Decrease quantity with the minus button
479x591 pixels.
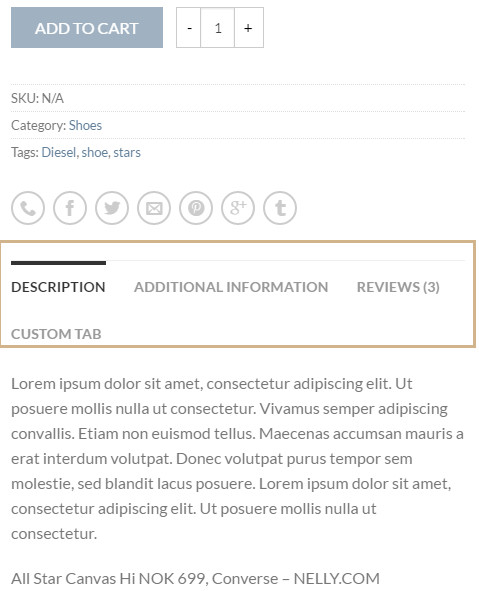tap(189, 28)
